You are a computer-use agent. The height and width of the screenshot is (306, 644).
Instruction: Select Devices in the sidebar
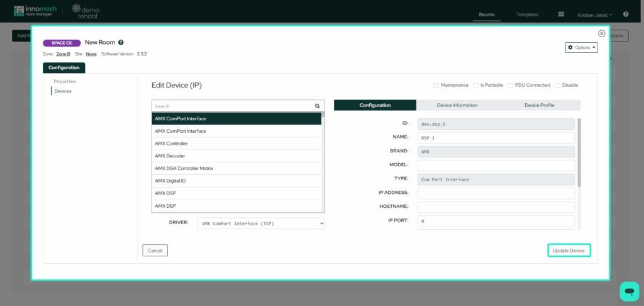(63, 91)
